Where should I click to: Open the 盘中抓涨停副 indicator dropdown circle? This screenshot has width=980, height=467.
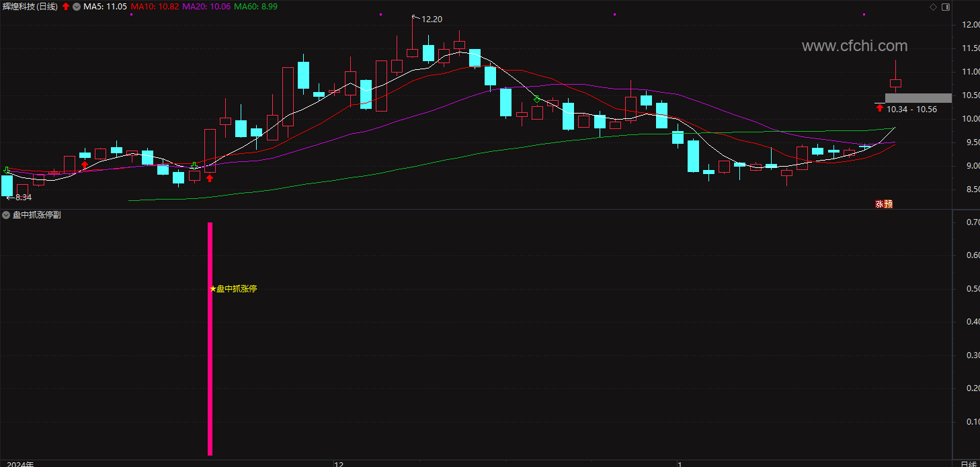(x=6, y=215)
